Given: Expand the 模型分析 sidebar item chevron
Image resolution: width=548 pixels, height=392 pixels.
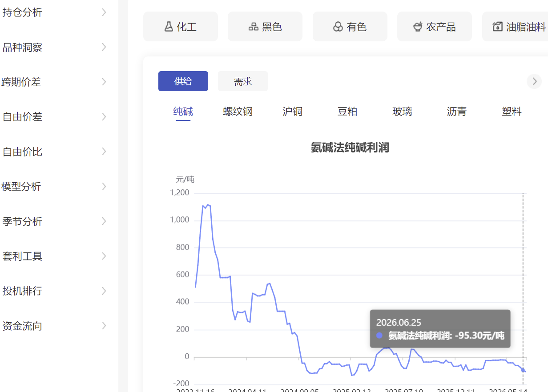Looking at the screenshot, I should pos(104,186).
